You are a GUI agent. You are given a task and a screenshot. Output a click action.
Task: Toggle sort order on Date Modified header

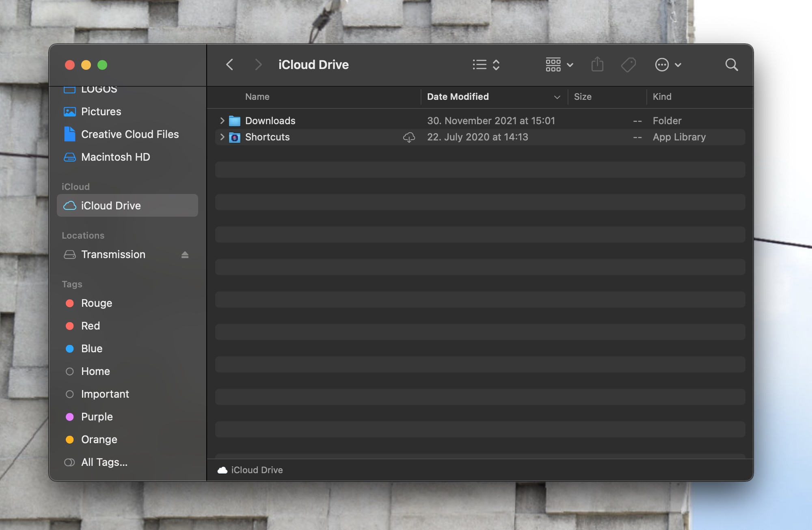(x=458, y=97)
